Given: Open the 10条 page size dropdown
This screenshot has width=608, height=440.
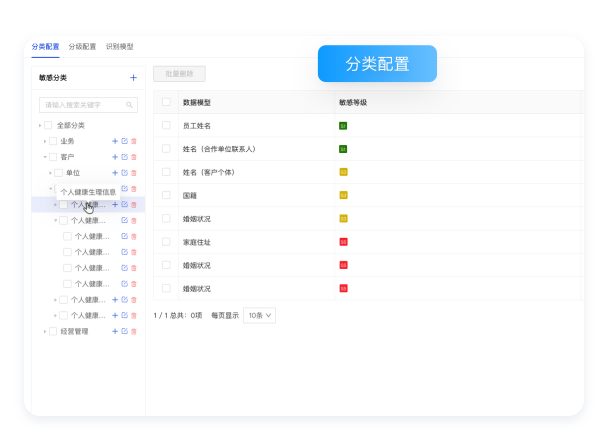Looking at the screenshot, I should (259, 315).
